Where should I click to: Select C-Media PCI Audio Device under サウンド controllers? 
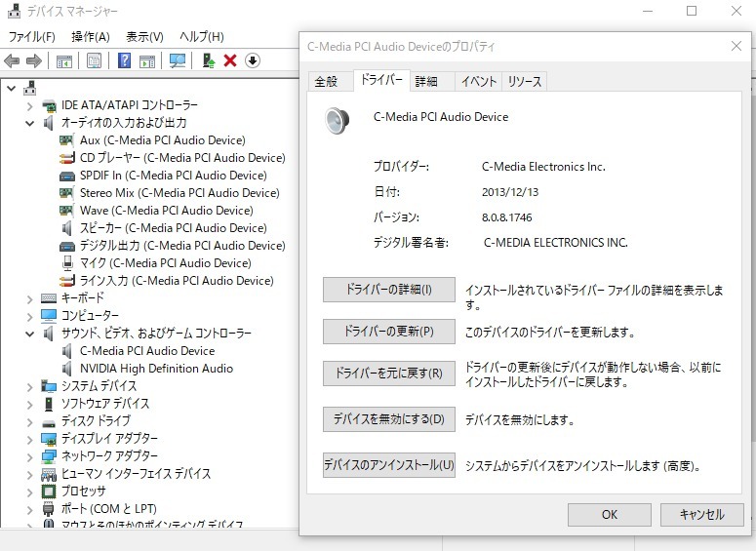pos(147,351)
